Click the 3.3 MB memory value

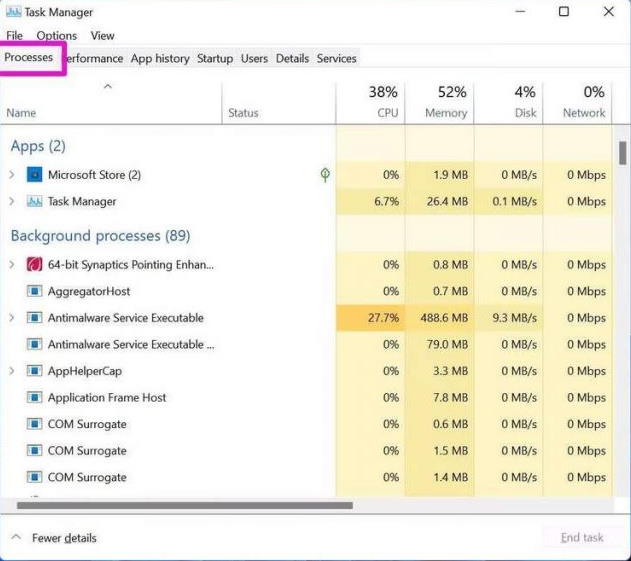coord(451,371)
